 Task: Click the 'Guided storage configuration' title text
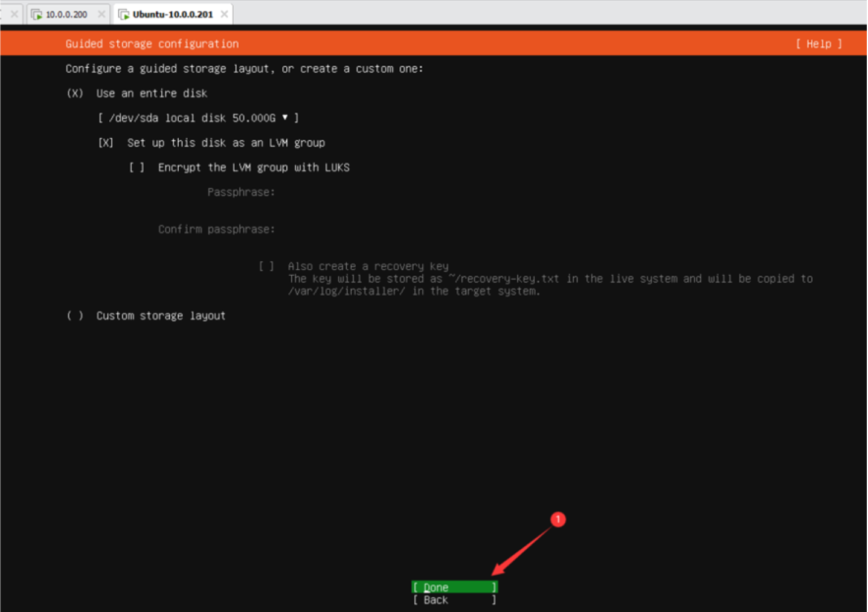coord(152,44)
